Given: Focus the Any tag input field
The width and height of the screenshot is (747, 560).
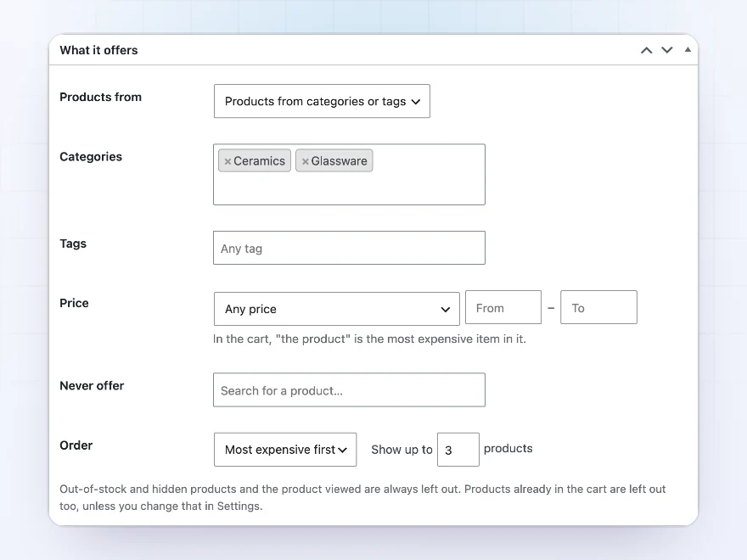Looking at the screenshot, I should pos(349,248).
